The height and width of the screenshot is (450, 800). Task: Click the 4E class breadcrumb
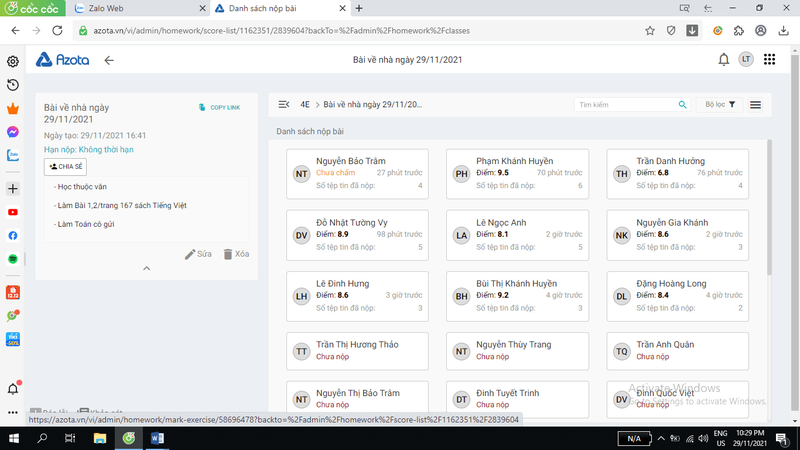pyautogui.click(x=305, y=104)
